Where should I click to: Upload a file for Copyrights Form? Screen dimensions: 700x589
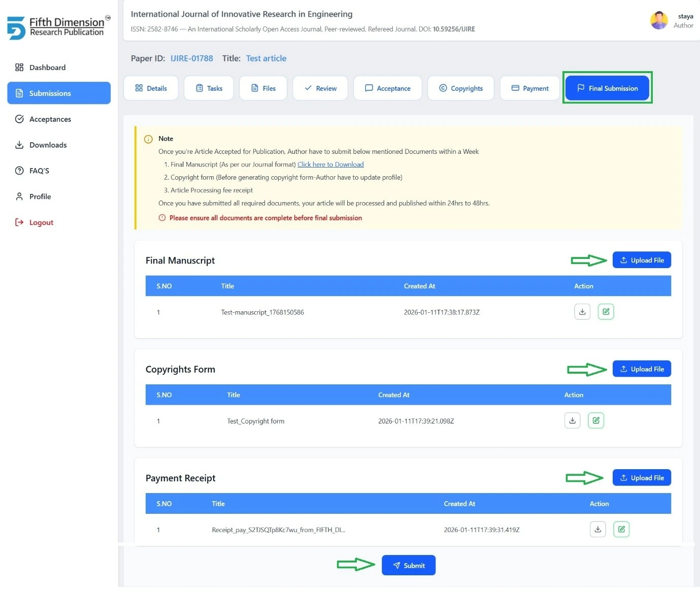click(642, 369)
